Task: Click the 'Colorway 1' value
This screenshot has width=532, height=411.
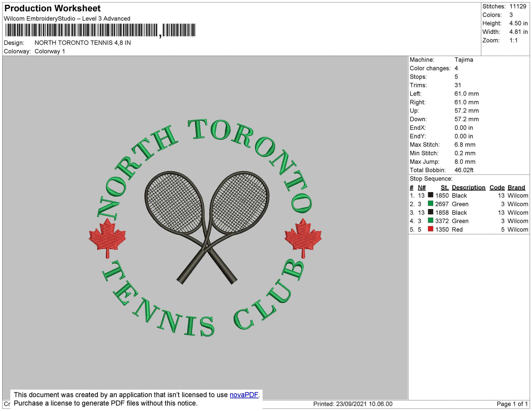Action: coord(50,51)
